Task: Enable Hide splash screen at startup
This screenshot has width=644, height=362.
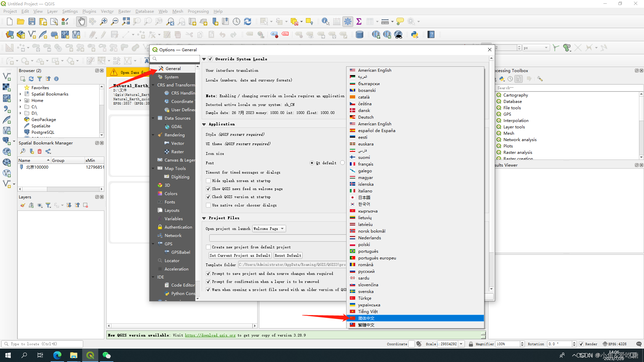Action: [x=208, y=181]
